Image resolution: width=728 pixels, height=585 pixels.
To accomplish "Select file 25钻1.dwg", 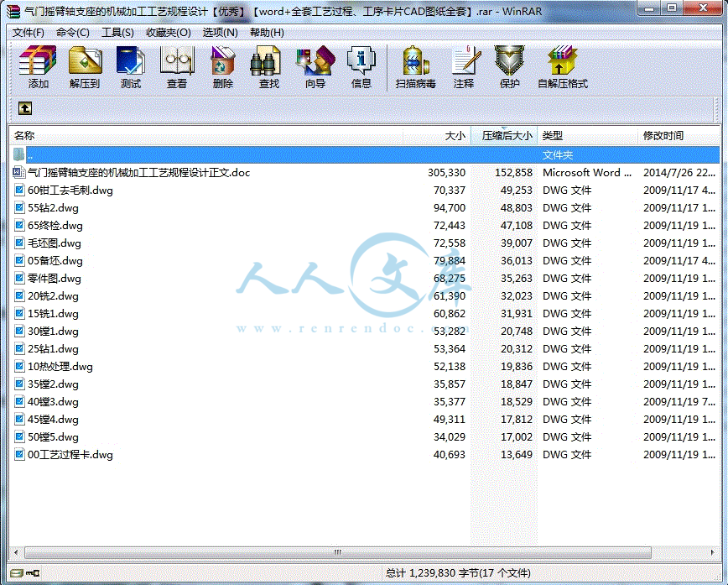I will coord(53,349).
